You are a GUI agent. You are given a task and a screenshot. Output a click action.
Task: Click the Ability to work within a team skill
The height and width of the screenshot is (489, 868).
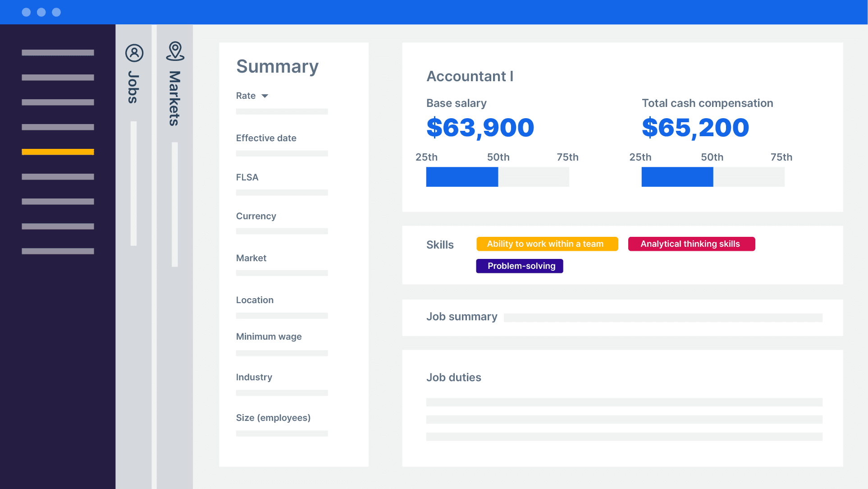545,244
